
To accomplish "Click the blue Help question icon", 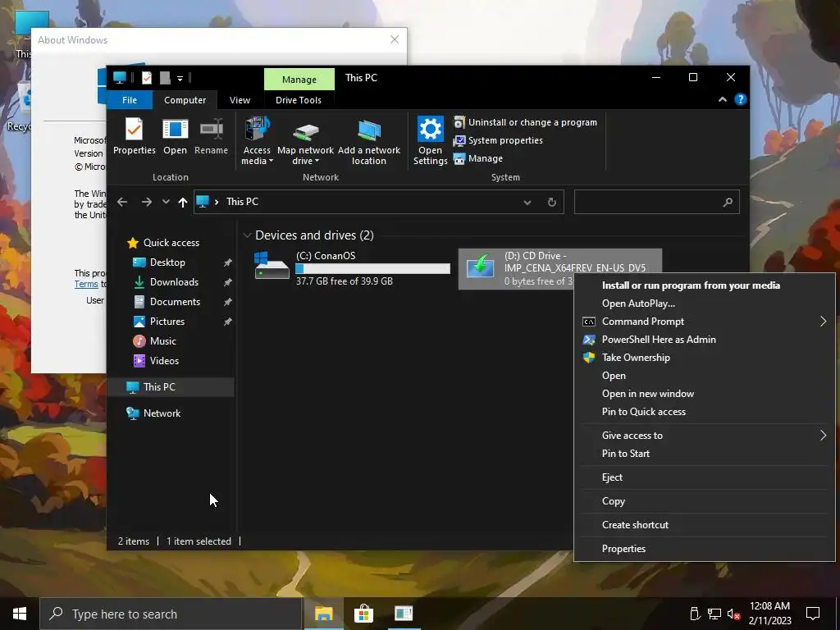I will (741, 99).
